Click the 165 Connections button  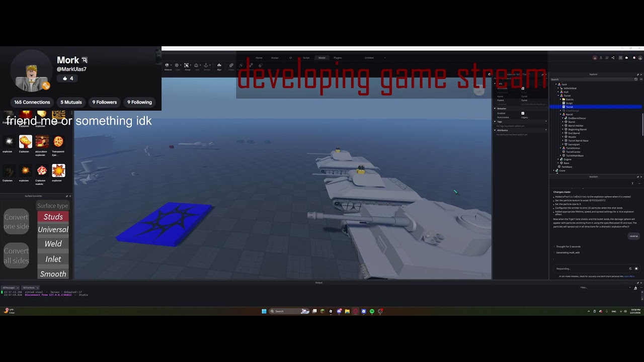32,102
